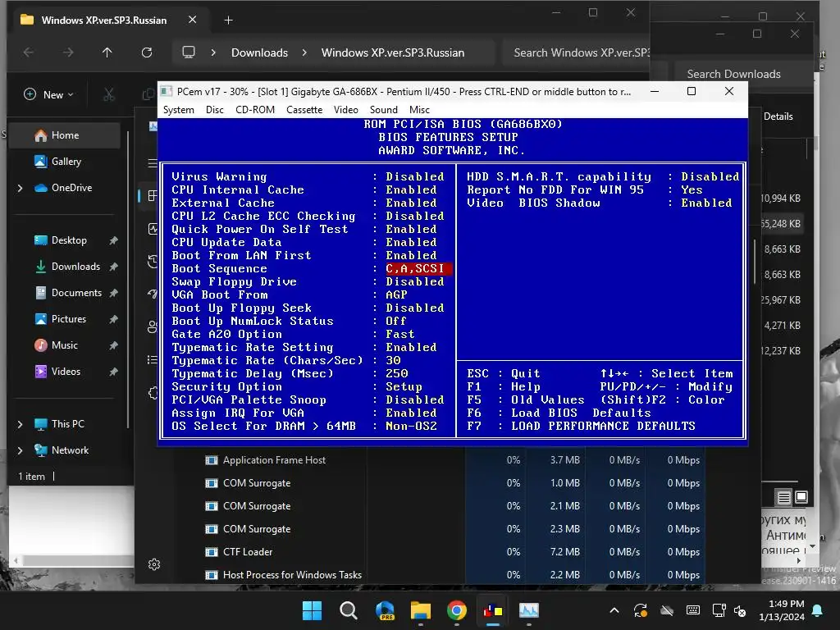Screen dimensions: 840x630
Task: Click Windows XP.ver.SP3.Russian breadcrumb segment
Action: pos(393,52)
